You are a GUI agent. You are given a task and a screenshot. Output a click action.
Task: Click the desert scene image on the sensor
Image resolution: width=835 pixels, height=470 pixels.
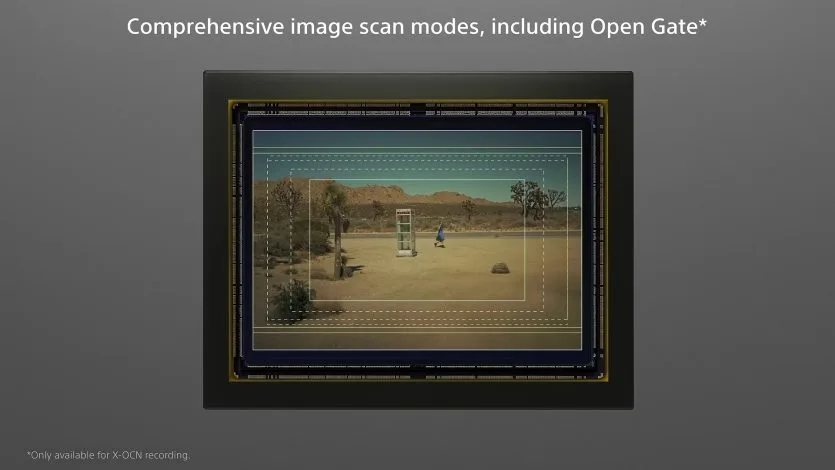click(x=417, y=240)
